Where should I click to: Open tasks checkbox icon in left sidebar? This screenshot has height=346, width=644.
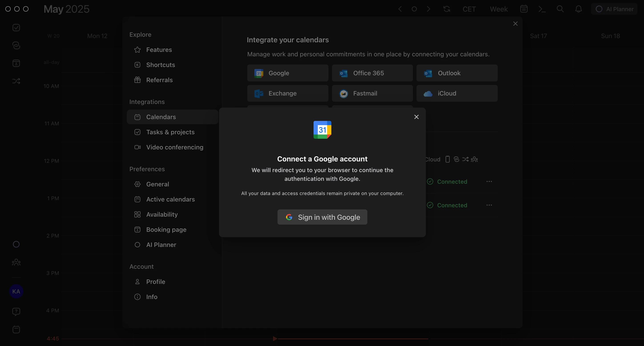(x=16, y=28)
